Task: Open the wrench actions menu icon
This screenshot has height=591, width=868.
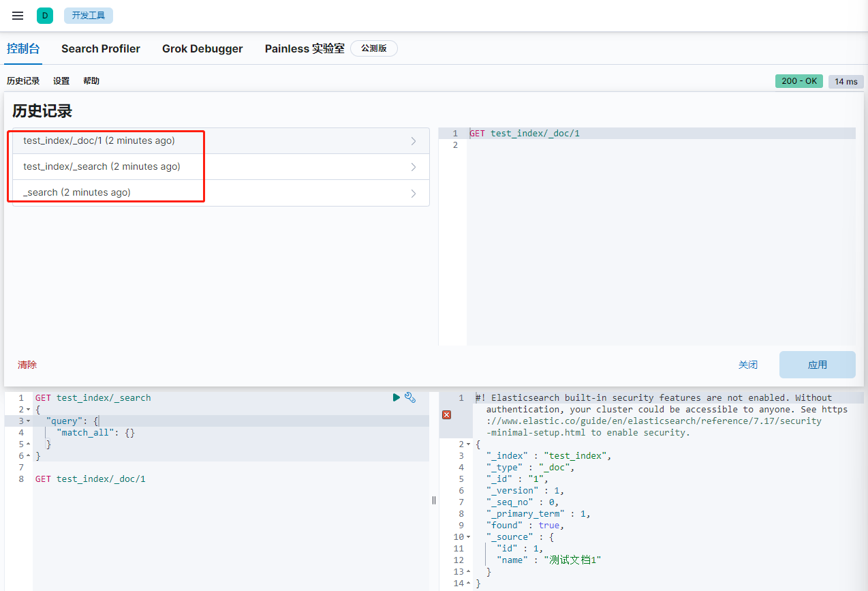Action: click(x=410, y=397)
